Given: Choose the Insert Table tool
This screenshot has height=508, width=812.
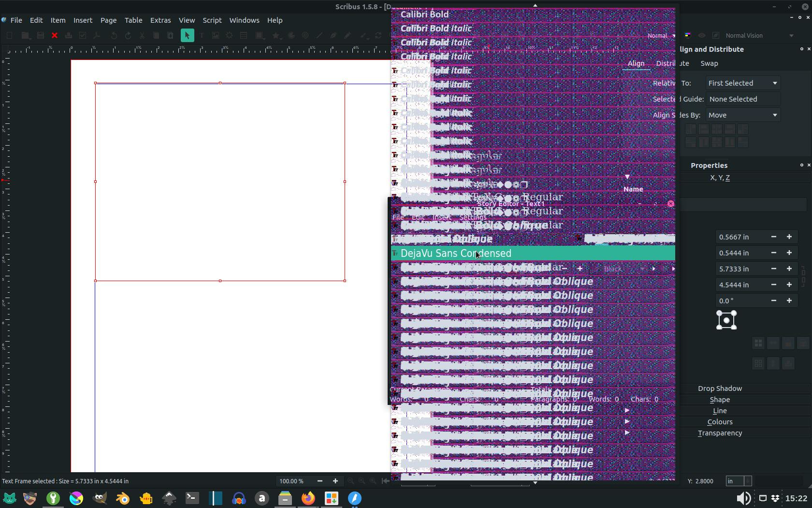Looking at the screenshot, I should click(x=244, y=35).
